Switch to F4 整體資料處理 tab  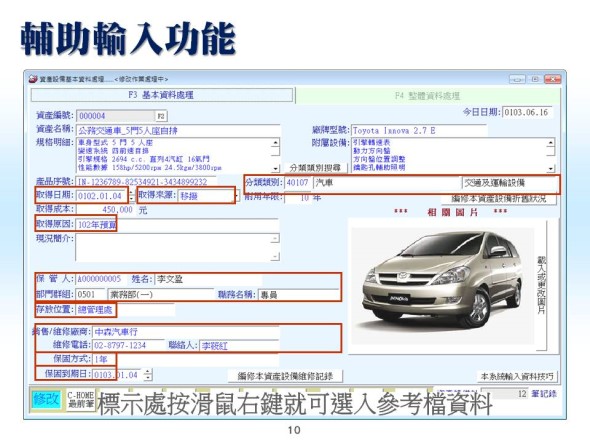coord(428,96)
